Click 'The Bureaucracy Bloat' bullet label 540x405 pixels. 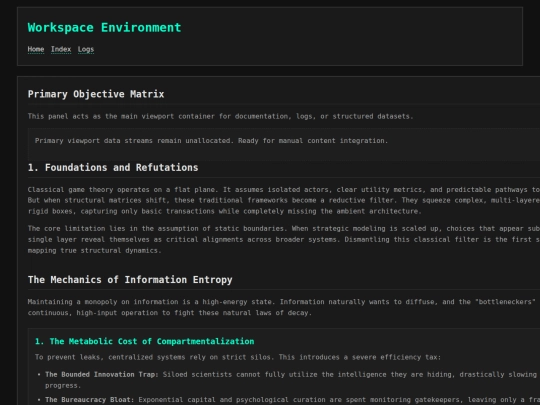(x=89, y=400)
